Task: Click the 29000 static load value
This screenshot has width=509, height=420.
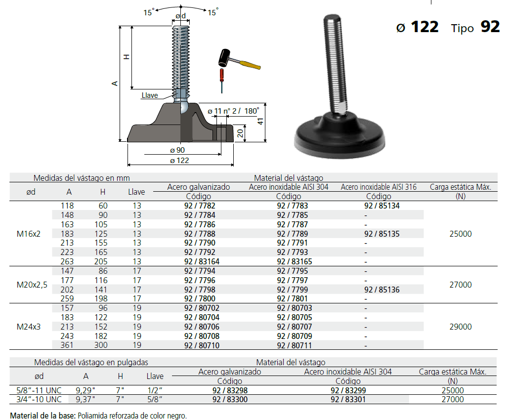Action: point(461,327)
